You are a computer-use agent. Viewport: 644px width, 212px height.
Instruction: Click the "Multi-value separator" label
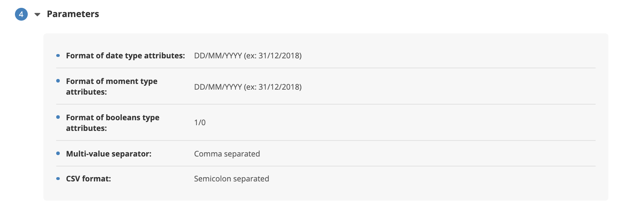click(109, 154)
